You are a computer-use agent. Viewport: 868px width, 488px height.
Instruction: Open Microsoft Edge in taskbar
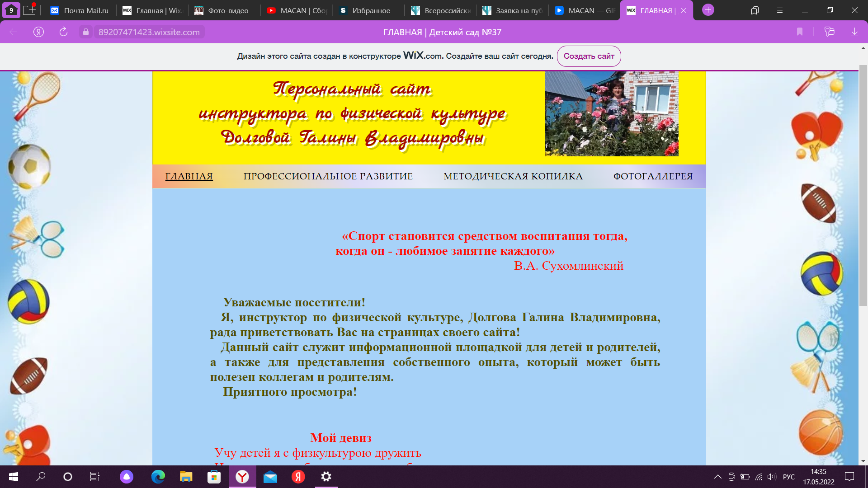click(x=158, y=477)
